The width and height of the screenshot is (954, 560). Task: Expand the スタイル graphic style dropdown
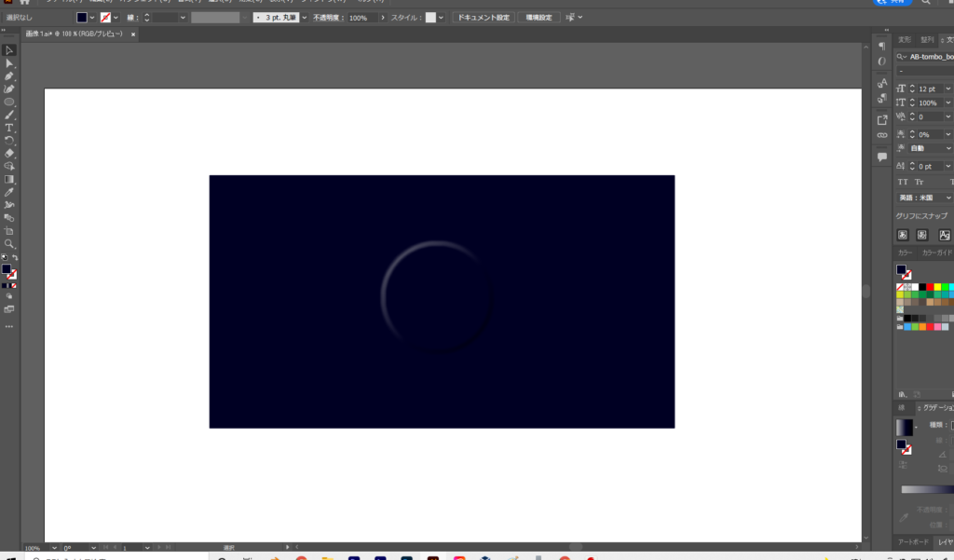[x=441, y=18]
